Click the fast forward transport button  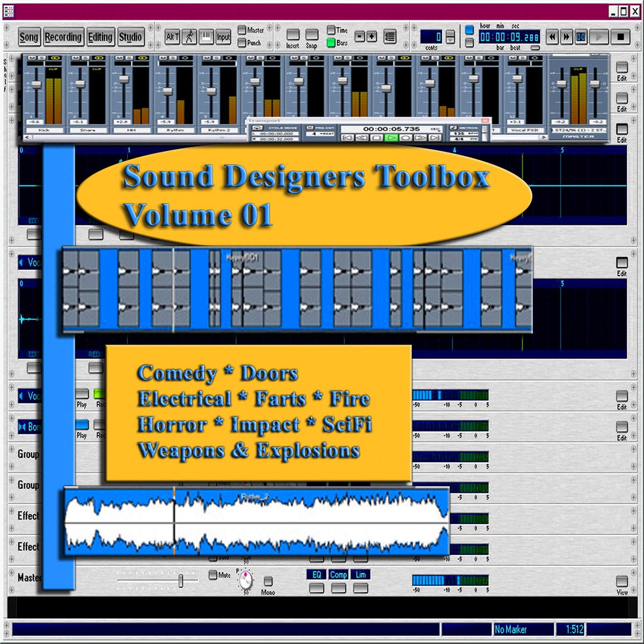click(566, 36)
